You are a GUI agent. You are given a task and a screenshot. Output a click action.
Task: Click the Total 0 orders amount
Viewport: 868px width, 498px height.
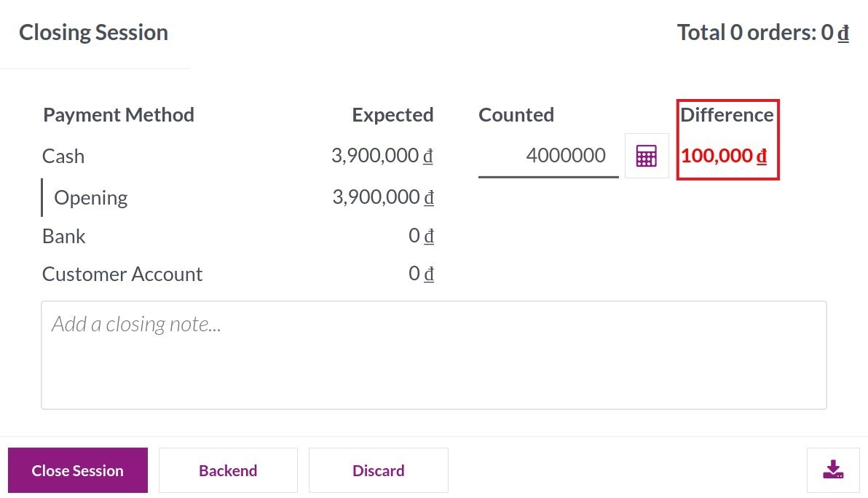pyautogui.click(x=762, y=32)
